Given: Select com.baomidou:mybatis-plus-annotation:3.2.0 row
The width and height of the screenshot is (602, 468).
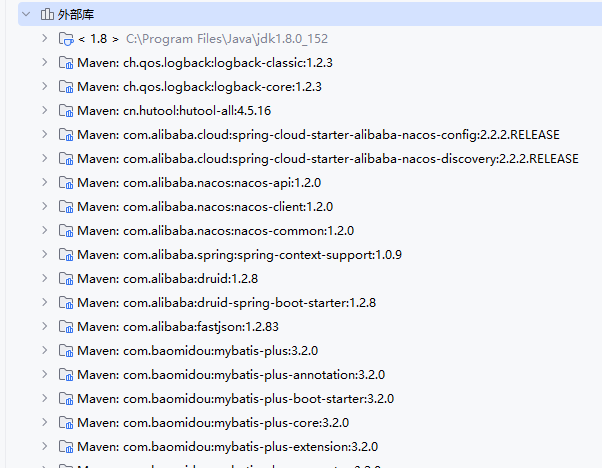Looking at the screenshot, I should [231, 375].
